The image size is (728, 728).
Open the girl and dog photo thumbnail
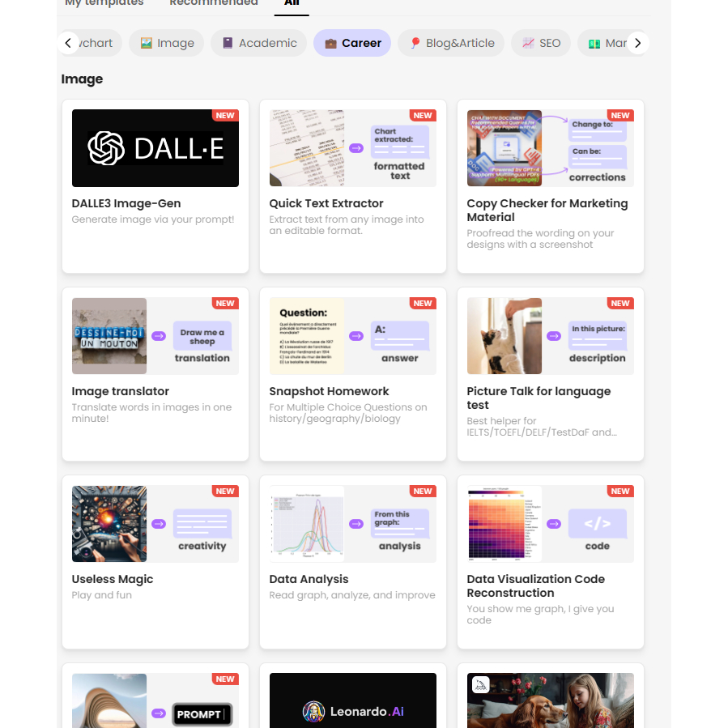[x=551, y=700]
